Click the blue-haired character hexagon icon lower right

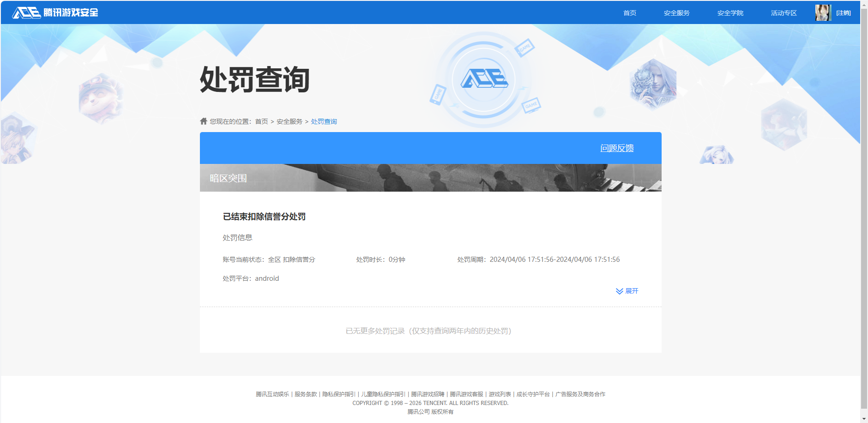click(716, 155)
